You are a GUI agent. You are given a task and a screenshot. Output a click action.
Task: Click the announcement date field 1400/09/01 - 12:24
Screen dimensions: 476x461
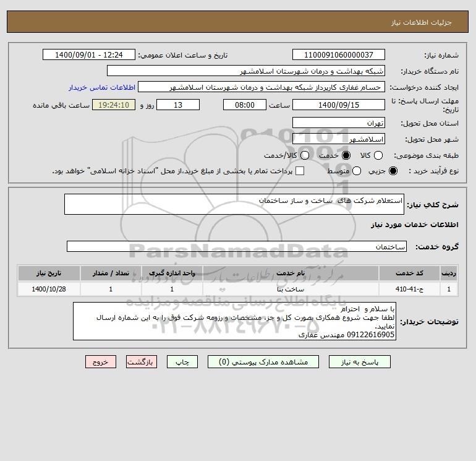[x=88, y=54]
